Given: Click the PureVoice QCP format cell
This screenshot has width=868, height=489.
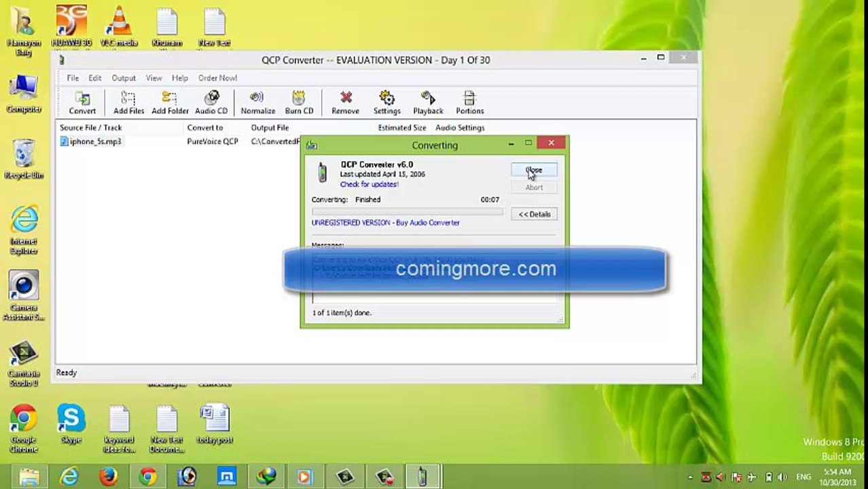Looking at the screenshot, I should pos(213,141).
